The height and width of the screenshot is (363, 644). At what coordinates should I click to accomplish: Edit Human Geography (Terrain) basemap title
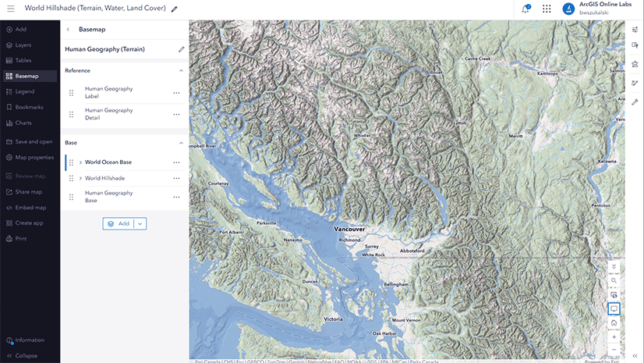[181, 49]
